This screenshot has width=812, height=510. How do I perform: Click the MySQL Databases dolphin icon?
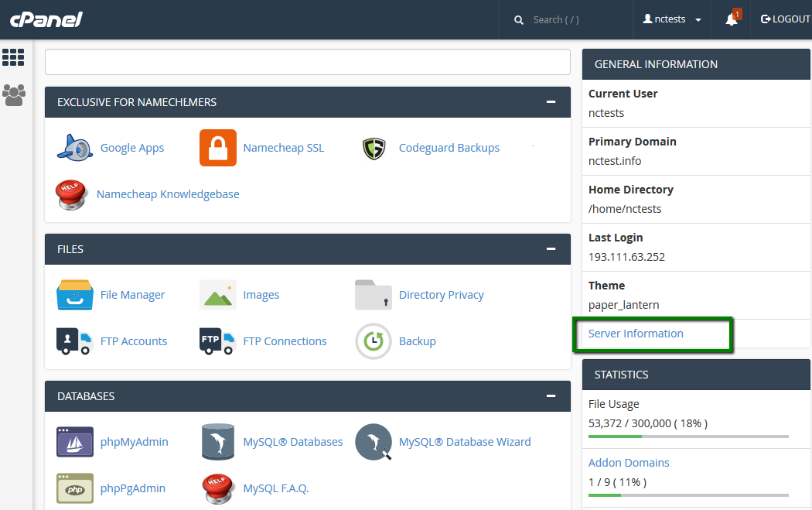(x=218, y=442)
